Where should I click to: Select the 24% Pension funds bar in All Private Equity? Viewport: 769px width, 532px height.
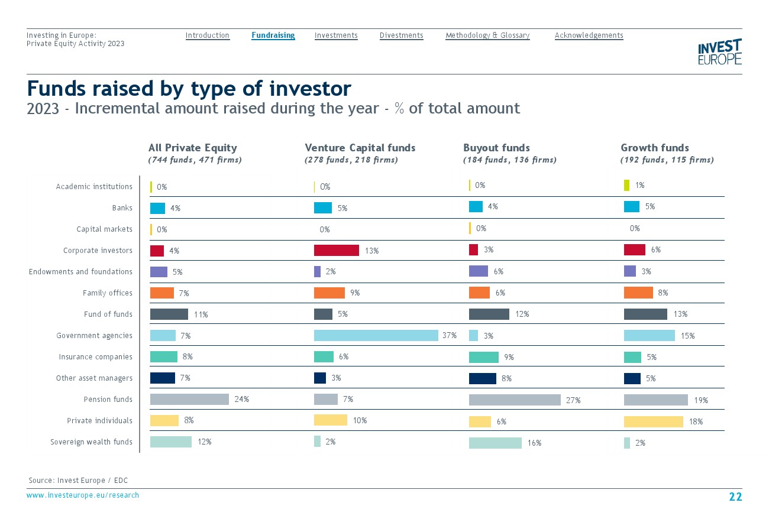[189, 400]
